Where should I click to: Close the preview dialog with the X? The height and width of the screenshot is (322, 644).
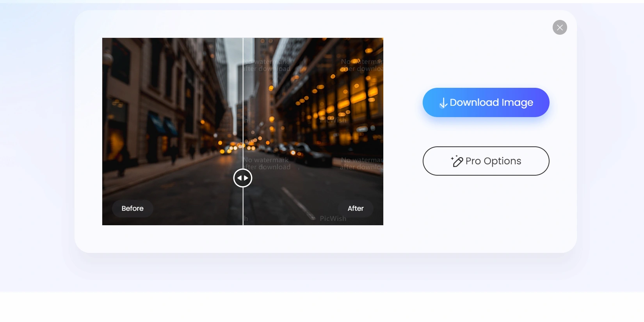point(560,27)
